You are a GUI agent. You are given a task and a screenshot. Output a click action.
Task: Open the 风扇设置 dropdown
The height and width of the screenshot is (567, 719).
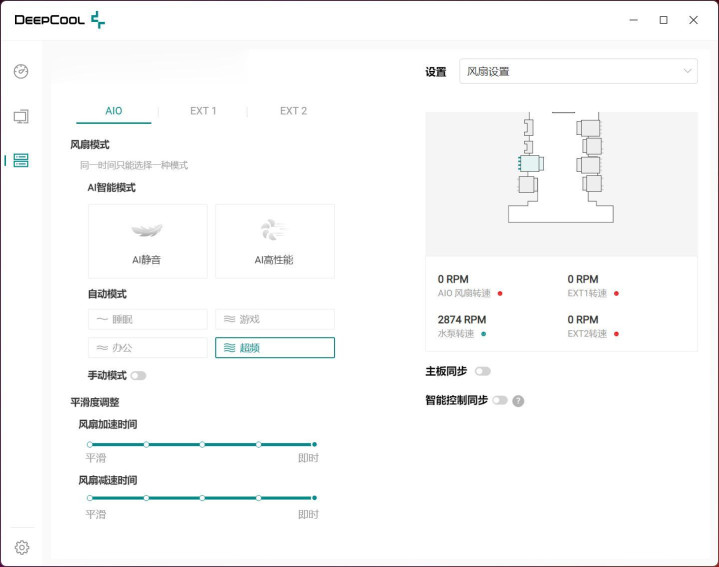click(x=578, y=71)
